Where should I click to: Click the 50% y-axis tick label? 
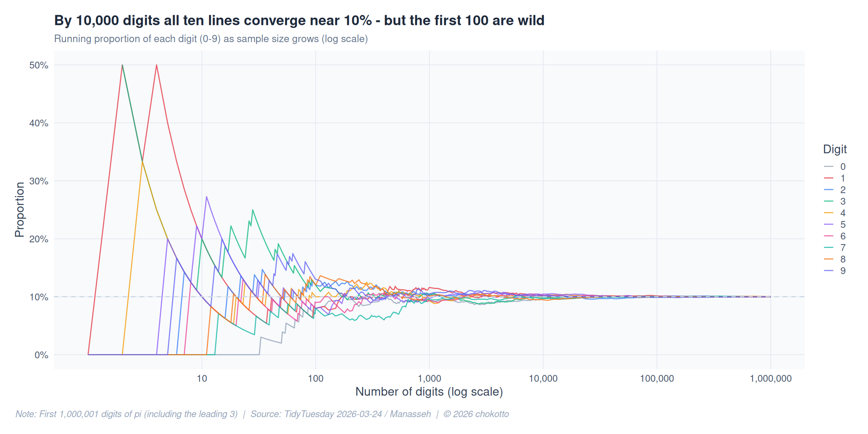39,65
